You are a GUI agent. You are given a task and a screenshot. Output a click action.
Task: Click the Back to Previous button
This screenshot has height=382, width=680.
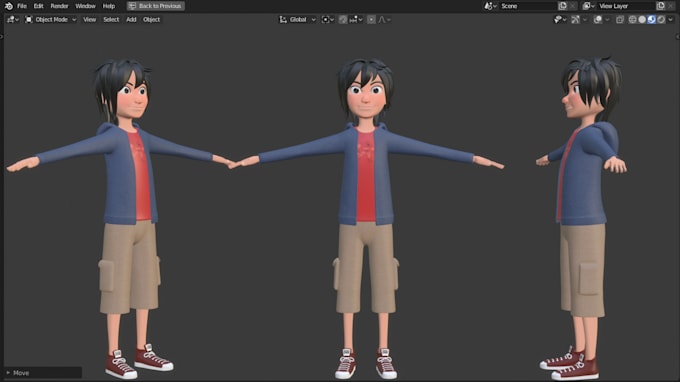(x=156, y=6)
